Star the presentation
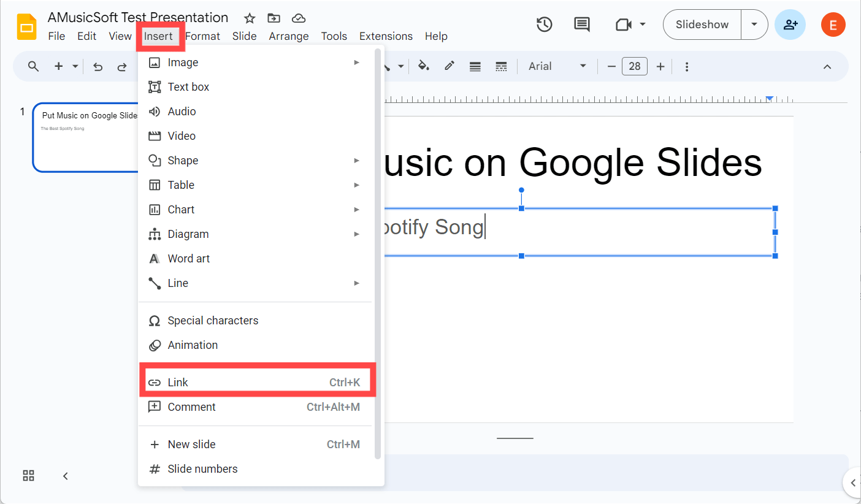The width and height of the screenshot is (861, 504). coord(250,18)
